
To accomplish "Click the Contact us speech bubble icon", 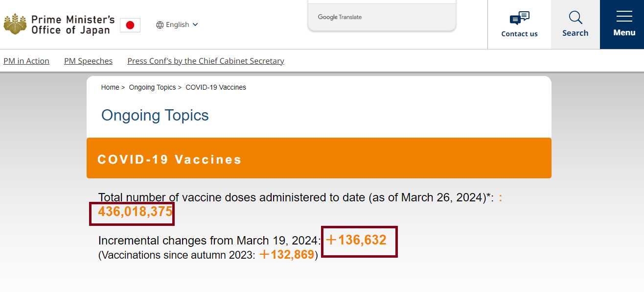I will 519,18.
